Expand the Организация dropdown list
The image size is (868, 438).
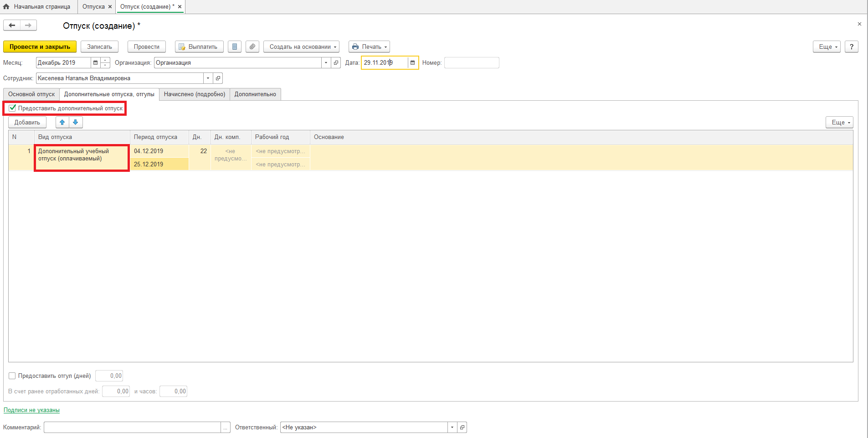pos(326,63)
